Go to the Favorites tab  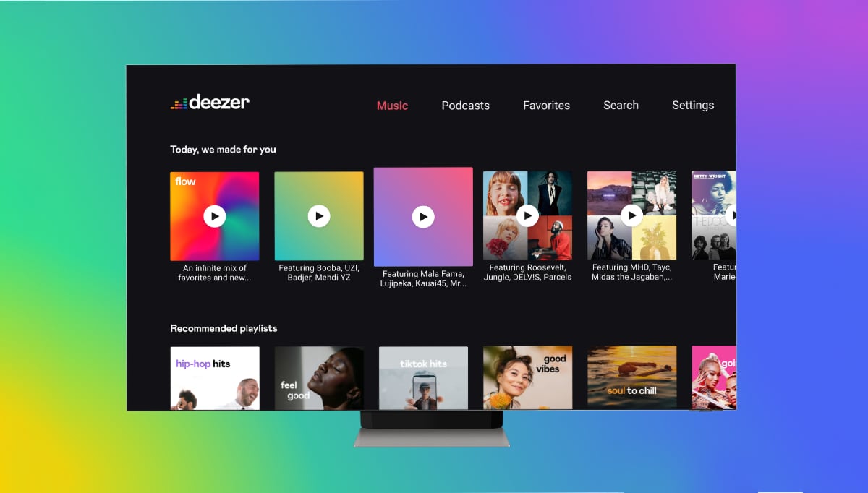[x=546, y=106]
